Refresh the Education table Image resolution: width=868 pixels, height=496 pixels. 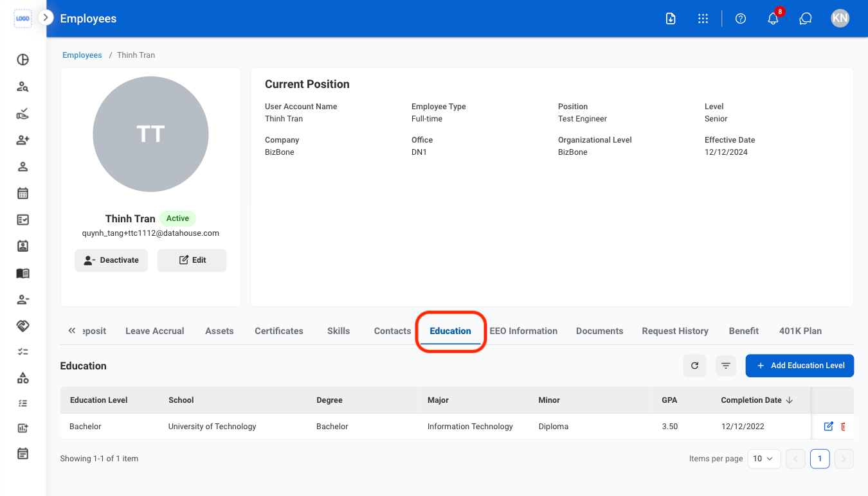694,366
